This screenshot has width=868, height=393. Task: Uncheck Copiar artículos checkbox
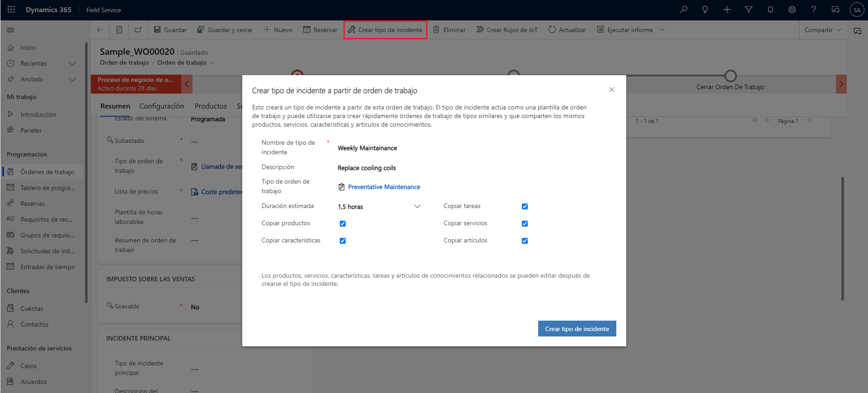click(x=525, y=241)
